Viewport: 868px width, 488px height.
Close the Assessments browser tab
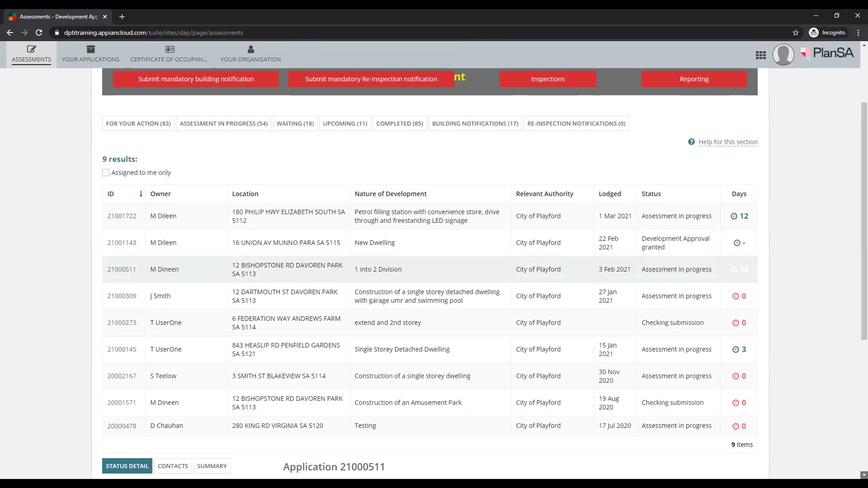click(x=105, y=17)
